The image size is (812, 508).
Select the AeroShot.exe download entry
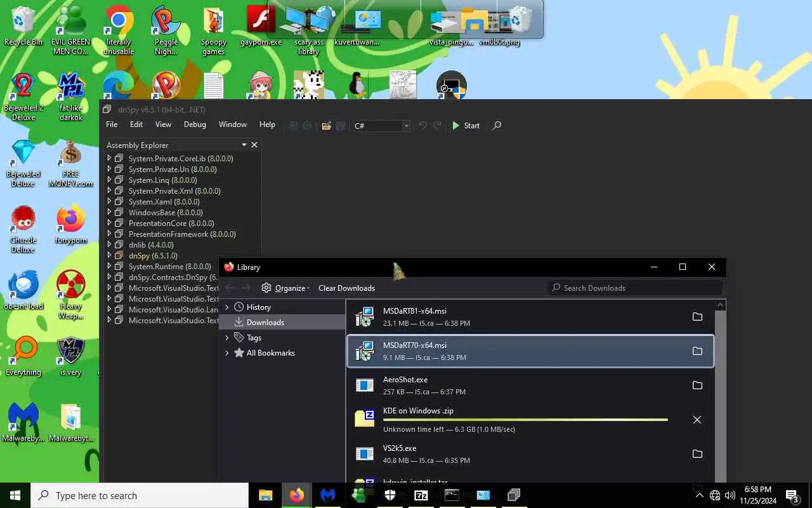pyautogui.click(x=530, y=385)
